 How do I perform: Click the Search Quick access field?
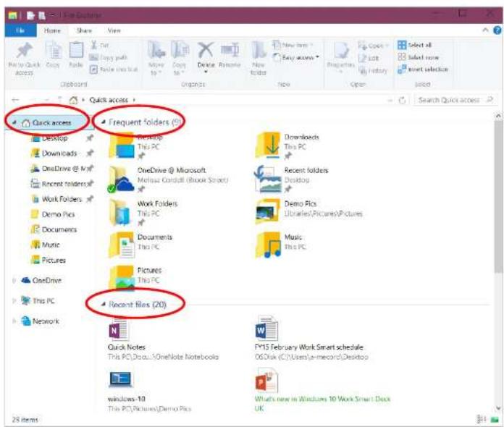click(x=455, y=101)
